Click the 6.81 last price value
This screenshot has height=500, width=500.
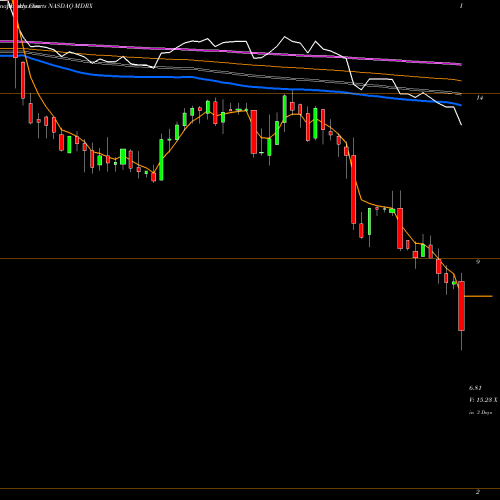point(475,388)
